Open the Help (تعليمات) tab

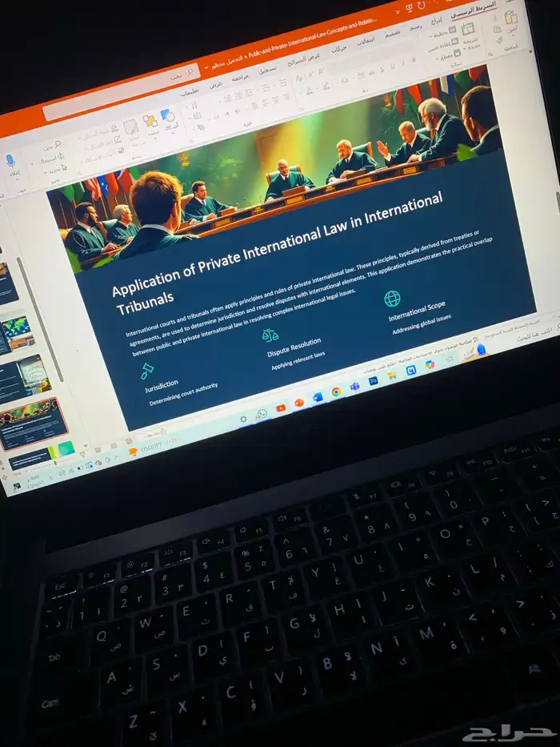189,92
